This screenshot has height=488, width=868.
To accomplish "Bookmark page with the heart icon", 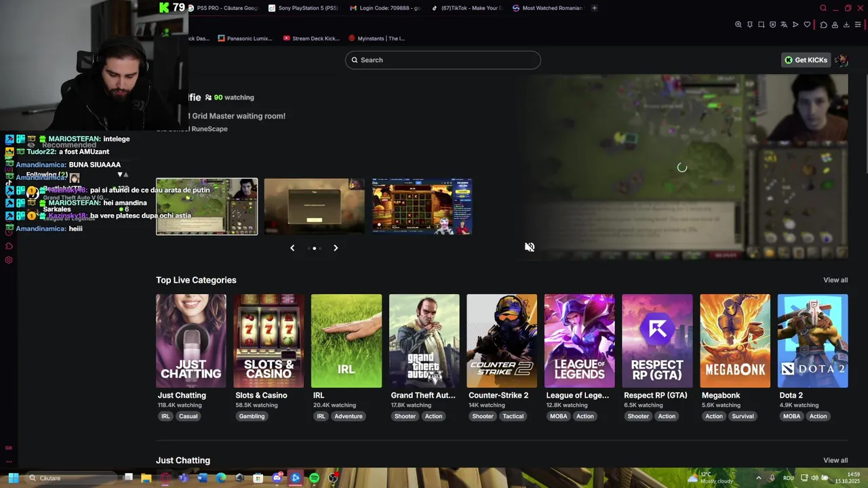I will (807, 24).
